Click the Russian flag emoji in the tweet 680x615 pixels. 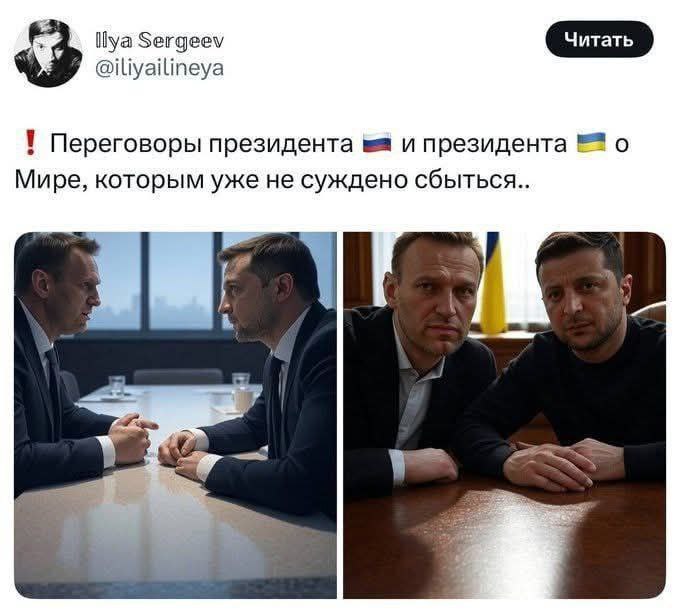377,143
